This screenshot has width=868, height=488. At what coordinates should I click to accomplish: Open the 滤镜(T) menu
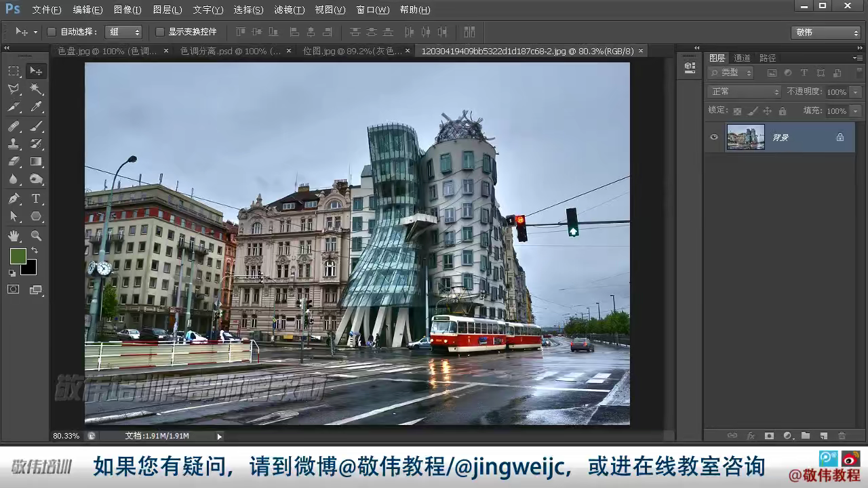coord(289,9)
